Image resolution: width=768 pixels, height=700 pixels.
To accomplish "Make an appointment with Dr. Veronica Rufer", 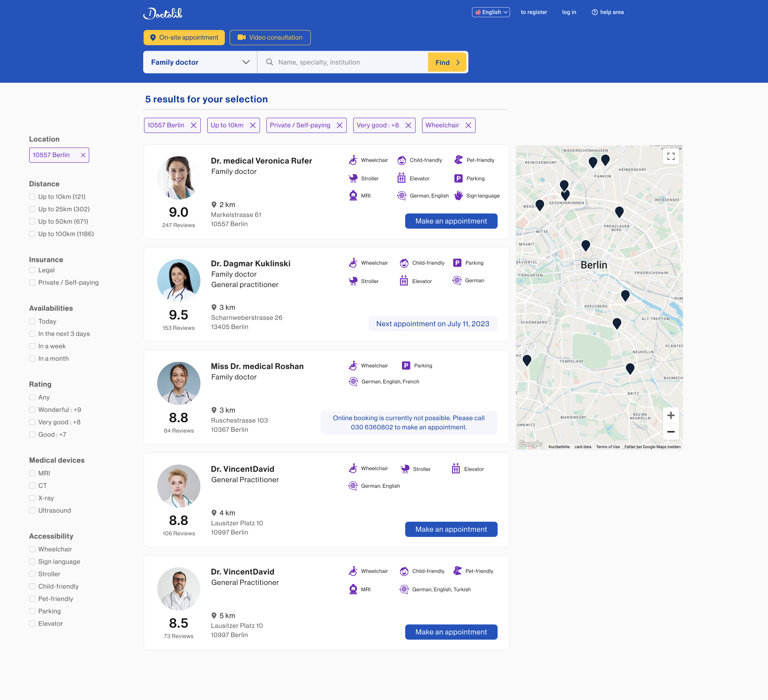I will (451, 221).
